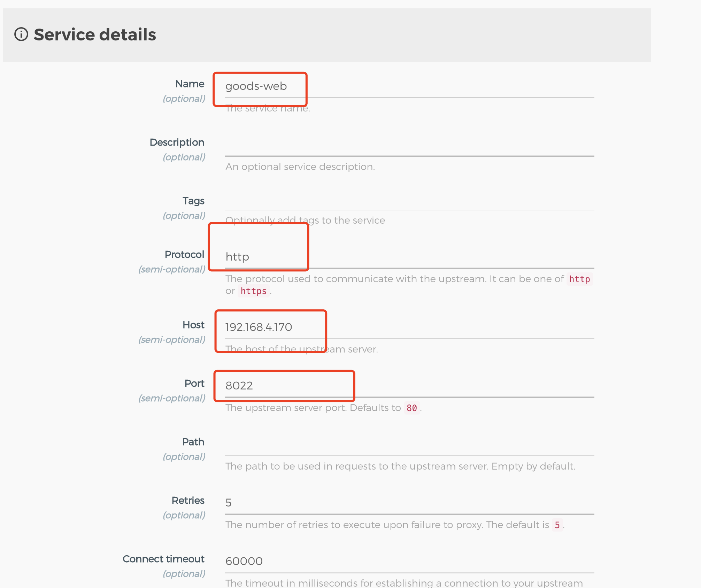
Task: Click the Port field showing 8022
Action: pos(409,386)
